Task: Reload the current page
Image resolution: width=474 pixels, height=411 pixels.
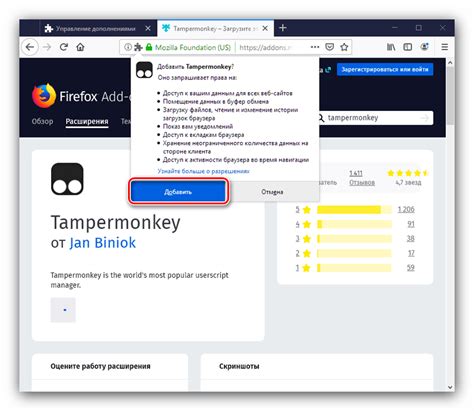Action: (64, 47)
